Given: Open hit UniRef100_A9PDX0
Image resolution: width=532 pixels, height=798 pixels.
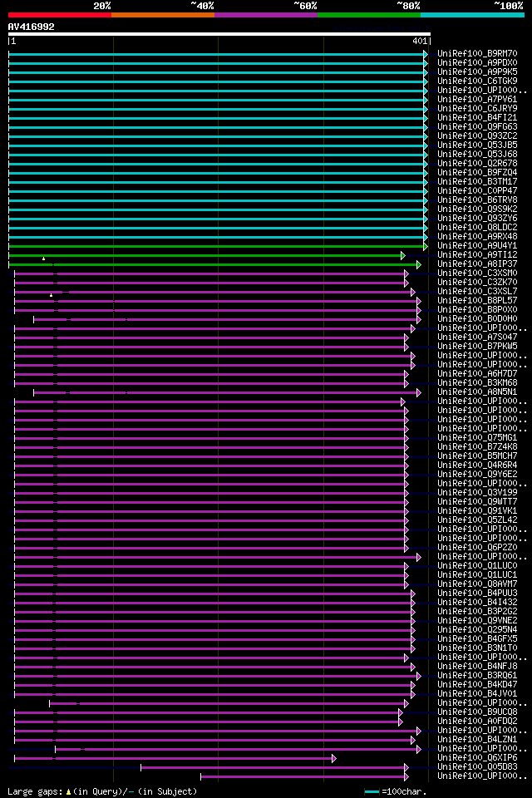Looking at the screenshot, I should [477, 62].
